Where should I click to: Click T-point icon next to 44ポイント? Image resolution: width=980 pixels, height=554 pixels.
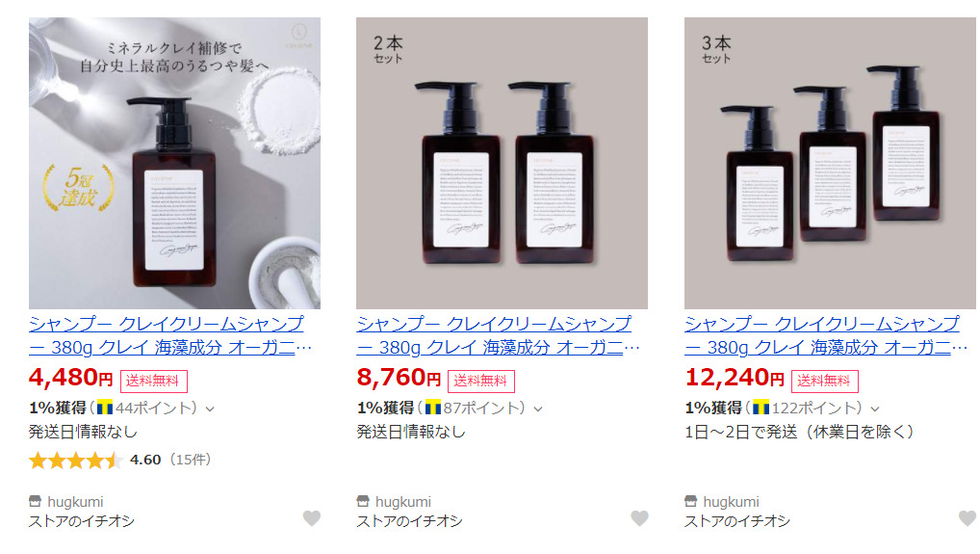[x=105, y=409]
